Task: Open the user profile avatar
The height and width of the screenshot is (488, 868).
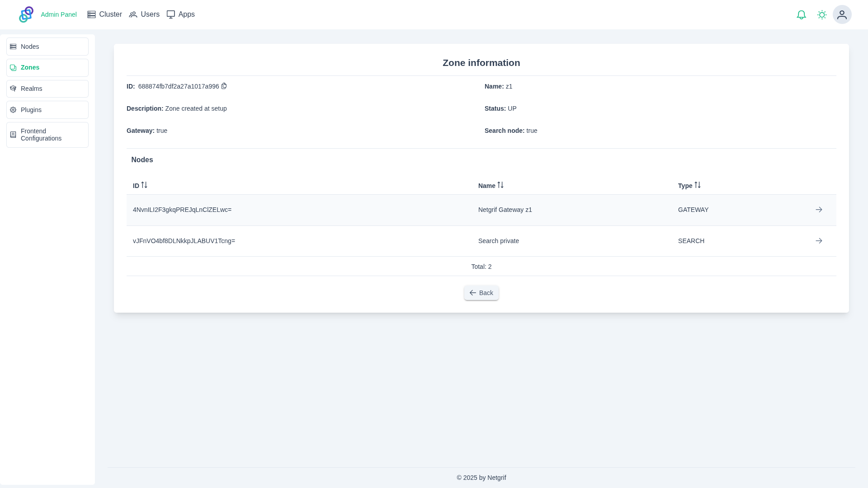Action: [x=842, y=15]
